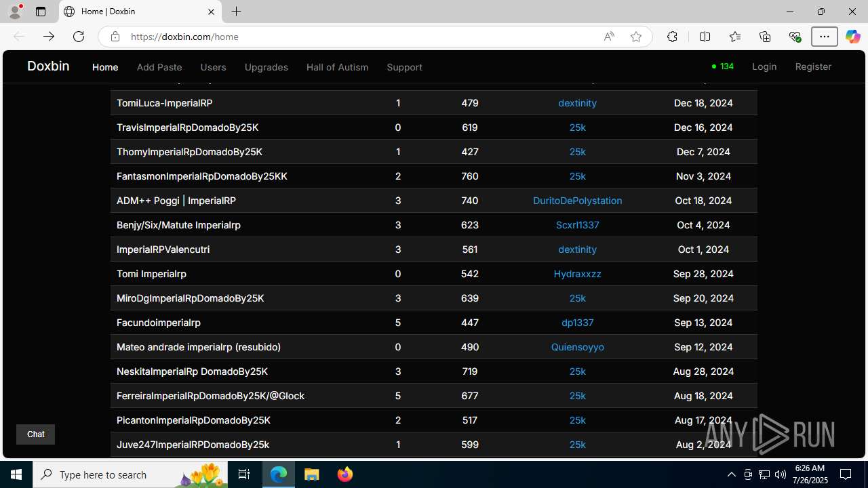868x488 pixels.
Task: Open the Upgrades page
Action: (x=267, y=67)
